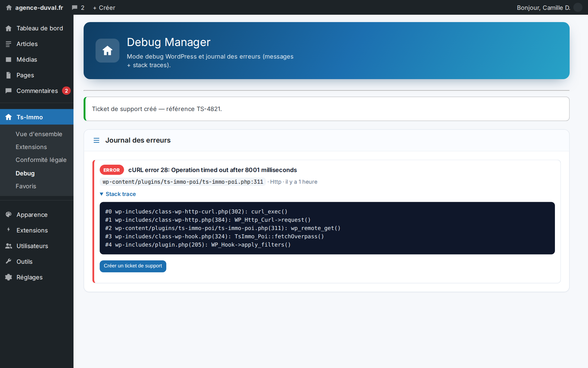
Task: Select the Favoris submenu item
Action: tap(26, 186)
